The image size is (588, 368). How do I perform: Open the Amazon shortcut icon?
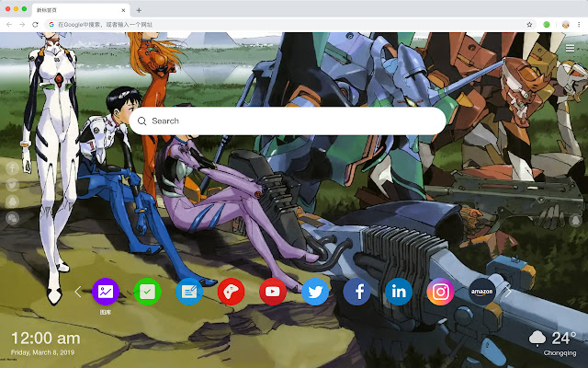482,292
